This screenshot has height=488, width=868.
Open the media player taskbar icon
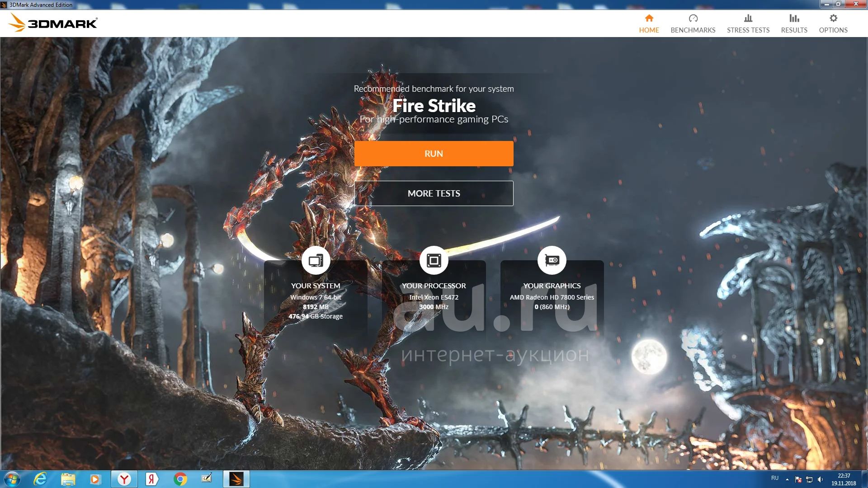coord(95,479)
